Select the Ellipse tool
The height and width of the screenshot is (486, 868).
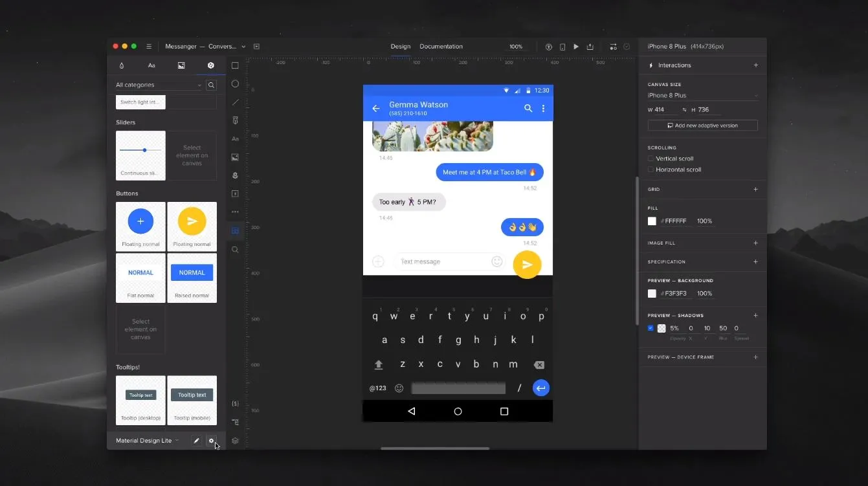coord(235,83)
